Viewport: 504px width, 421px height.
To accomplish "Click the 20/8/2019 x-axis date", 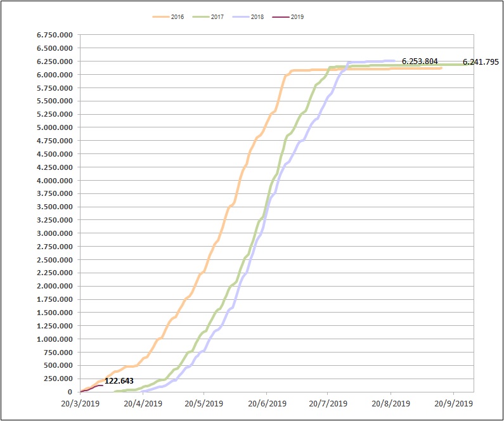I will [x=391, y=403].
